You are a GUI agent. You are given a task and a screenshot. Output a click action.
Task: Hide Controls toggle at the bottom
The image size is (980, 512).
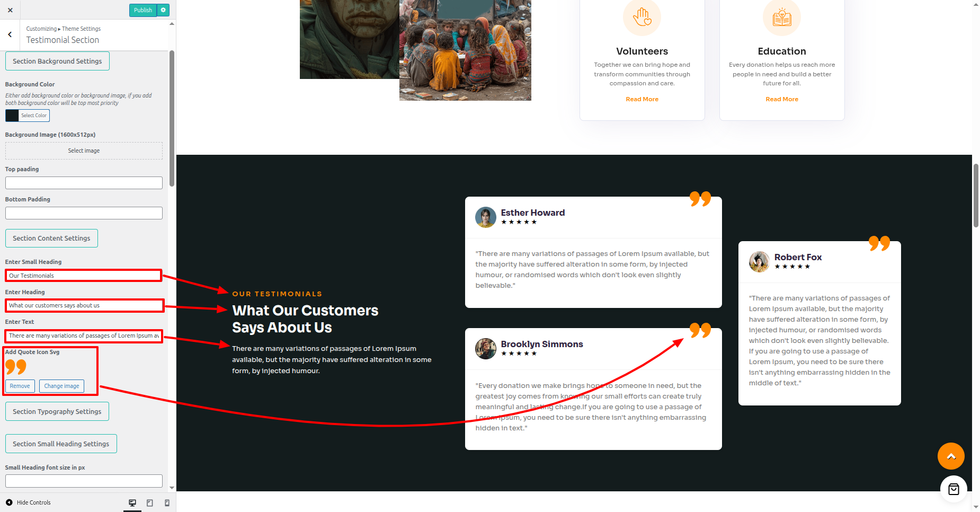[x=28, y=502]
